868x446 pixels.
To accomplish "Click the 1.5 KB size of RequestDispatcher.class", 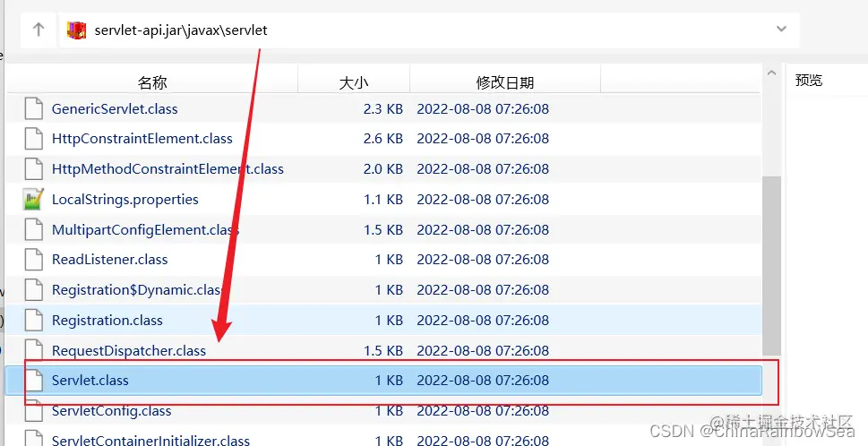I will [x=383, y=350].
